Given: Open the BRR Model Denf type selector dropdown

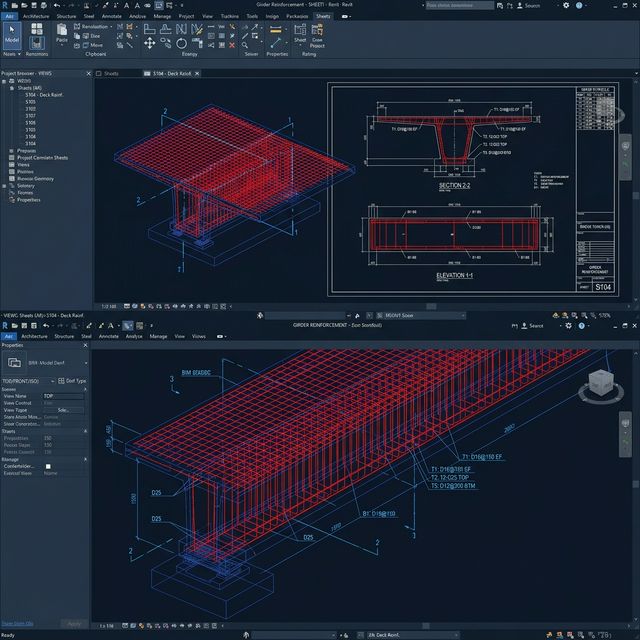Looking at the screenshot, I should point(86,363).
